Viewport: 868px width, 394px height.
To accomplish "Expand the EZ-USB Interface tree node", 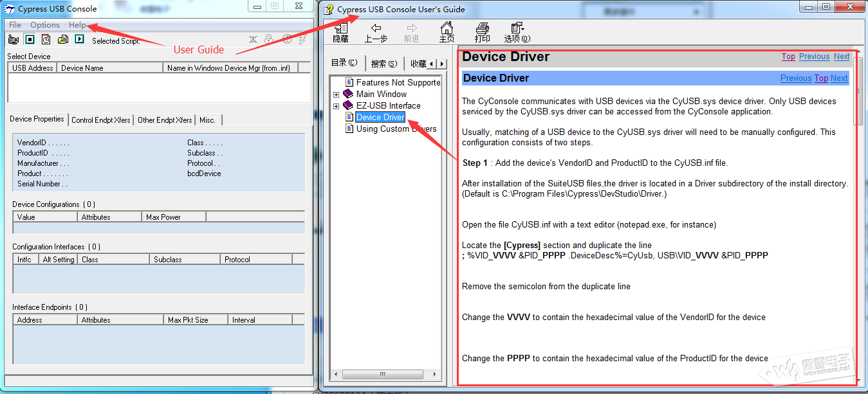I will tap(336, 106).
